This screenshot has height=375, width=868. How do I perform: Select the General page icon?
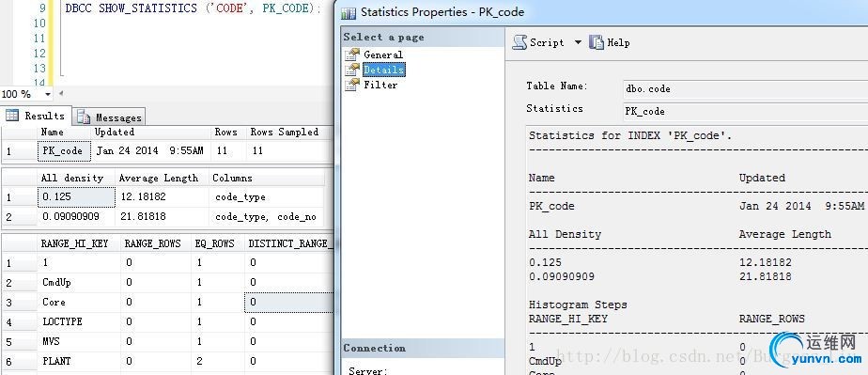coord(352,55)
